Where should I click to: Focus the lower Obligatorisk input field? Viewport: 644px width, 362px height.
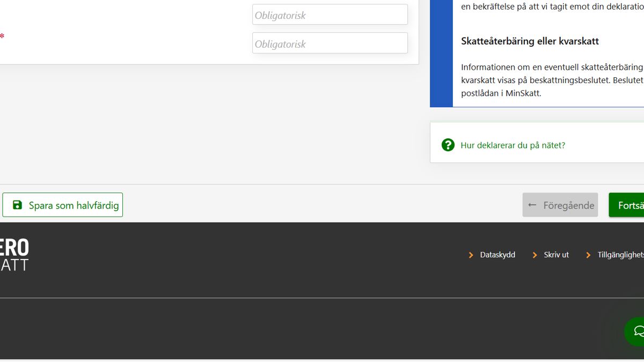(330, 43)
